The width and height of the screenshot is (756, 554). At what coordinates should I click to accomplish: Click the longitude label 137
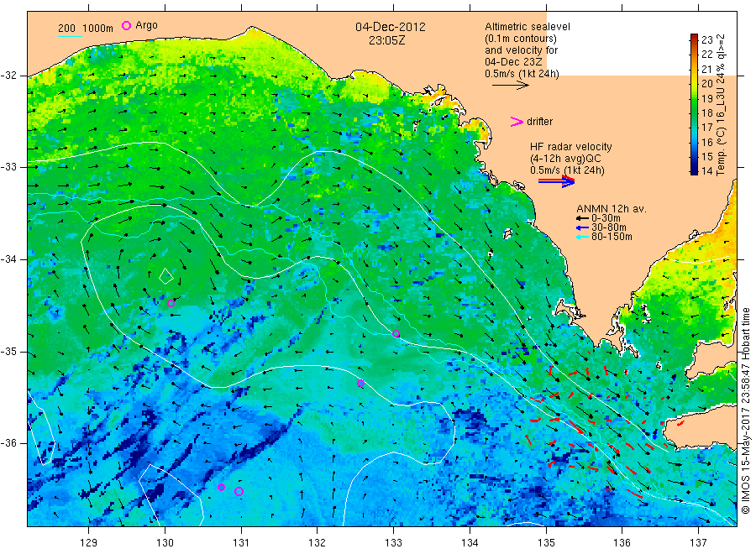pyautogui.click(x=698, y=542)
